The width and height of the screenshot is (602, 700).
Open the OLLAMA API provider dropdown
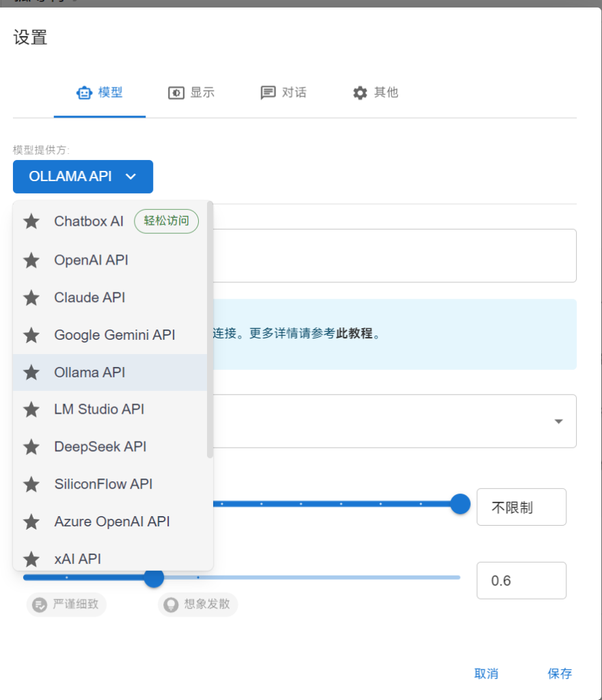[x=83, y=176]
